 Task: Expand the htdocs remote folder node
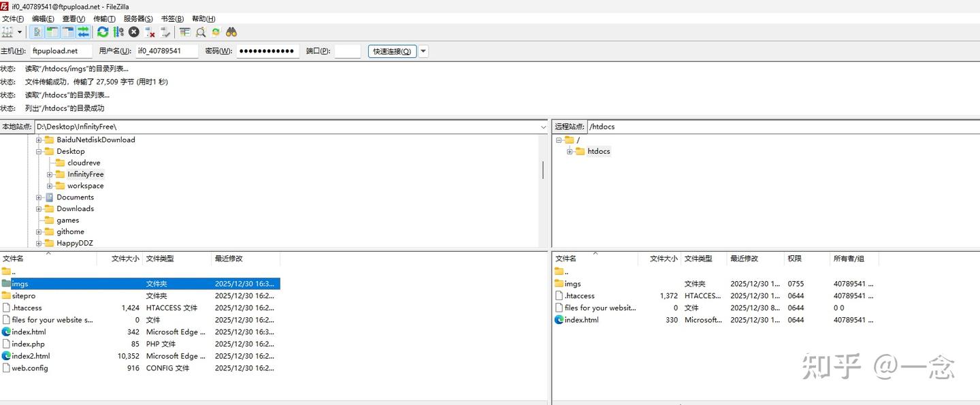[x=570, y=152]
